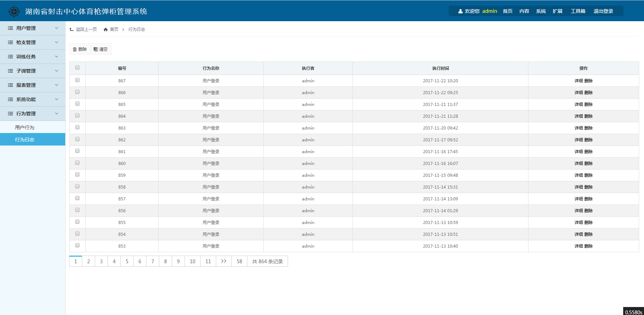Click the trash icon on the 删除 button
The image size is (644, 315).
point(75,49)
